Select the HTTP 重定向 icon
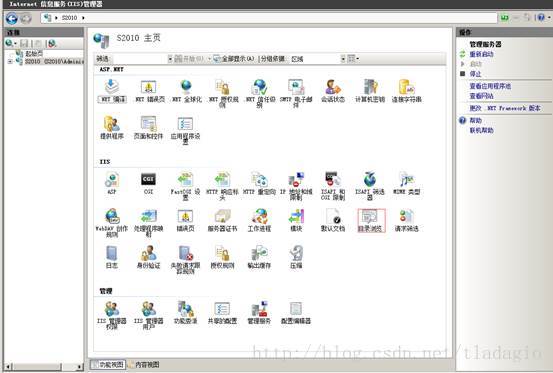Image resolution: width=553 pixels, height=373 pixels. tap(259, 183)
